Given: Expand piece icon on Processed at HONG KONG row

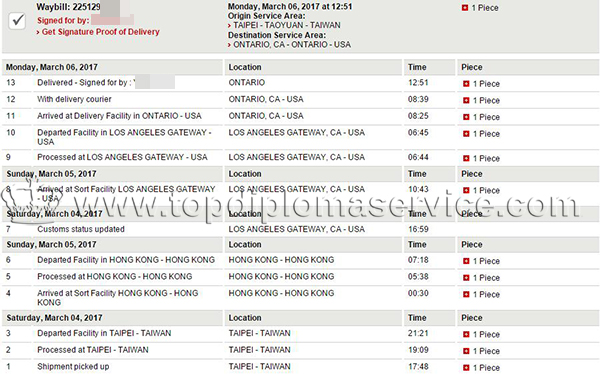Looking at the screenshot, I should click(466, 278).
